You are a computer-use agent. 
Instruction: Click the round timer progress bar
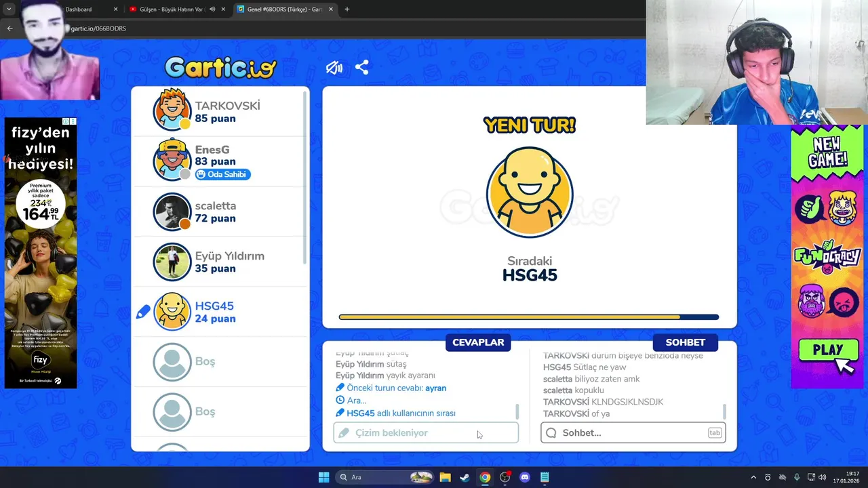click(529, 317)
